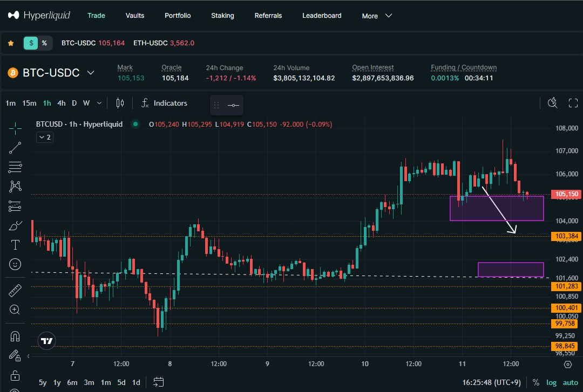Screen dimensions: 583x392
Task: Set chart range to 3m
Action: point(89,382)
